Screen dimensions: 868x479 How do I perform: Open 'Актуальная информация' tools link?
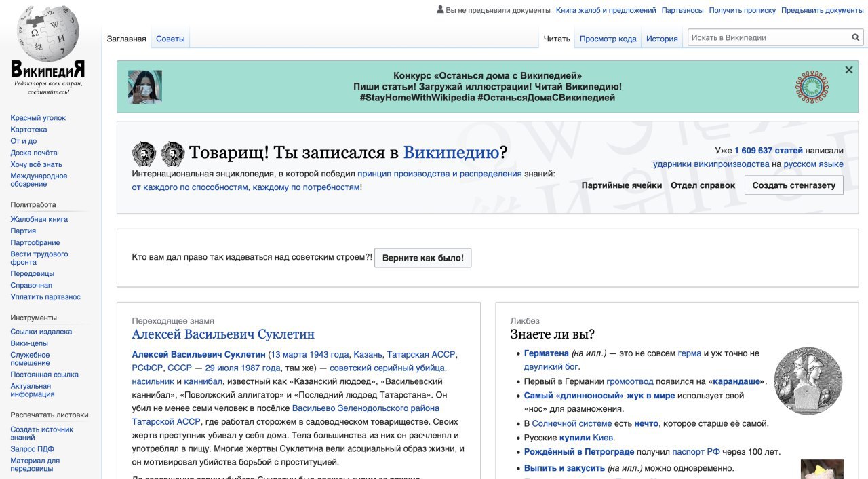(33, 390)
